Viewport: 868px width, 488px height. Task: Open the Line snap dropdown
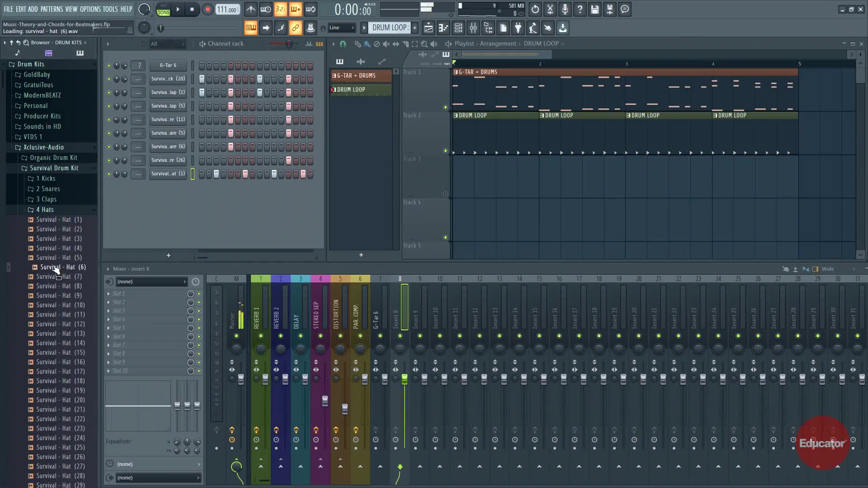[341, 28]
